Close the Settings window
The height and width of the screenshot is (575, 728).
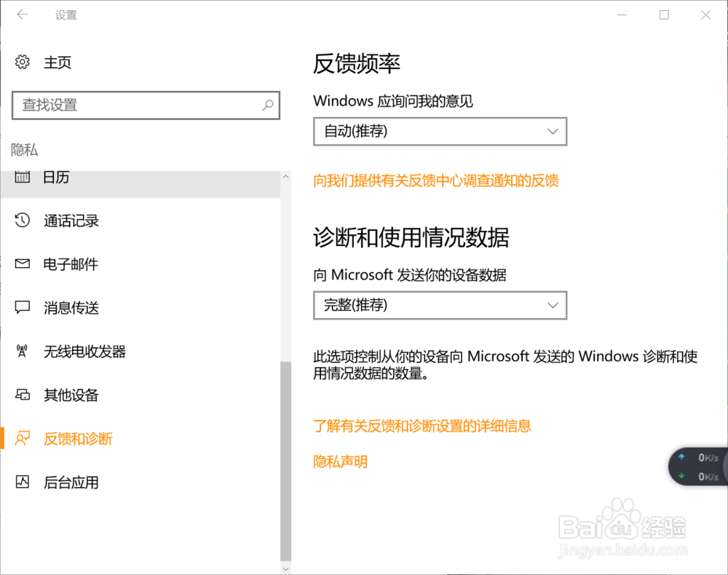pyautogui.click(x=705, y=15)
